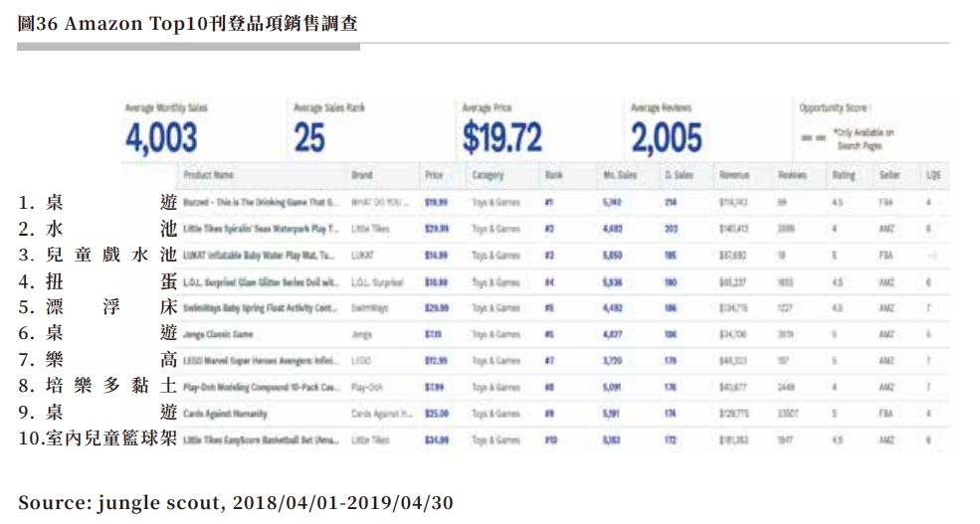Click the 5. 漂浮床 row label

pyautogui.click(x=98, y=307)
